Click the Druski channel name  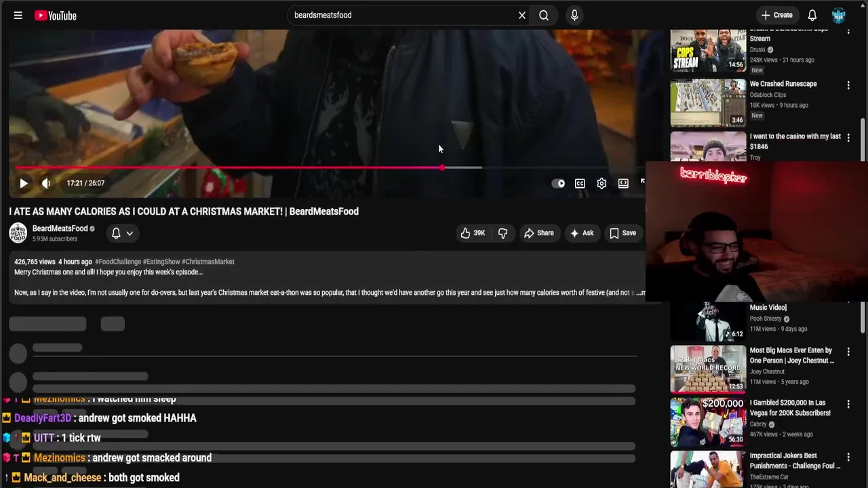pyautogui.click(x=757, y=49)
